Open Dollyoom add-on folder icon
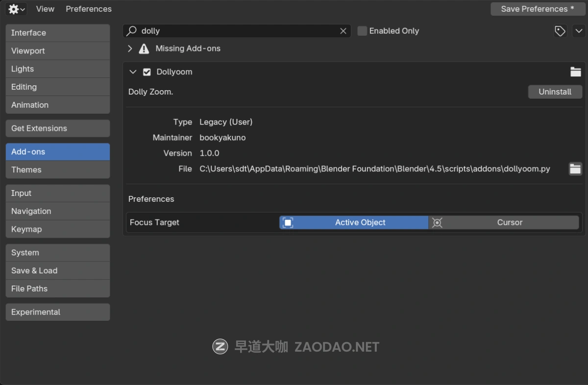This screenshot has height=385, width=588. coord(575,72)
